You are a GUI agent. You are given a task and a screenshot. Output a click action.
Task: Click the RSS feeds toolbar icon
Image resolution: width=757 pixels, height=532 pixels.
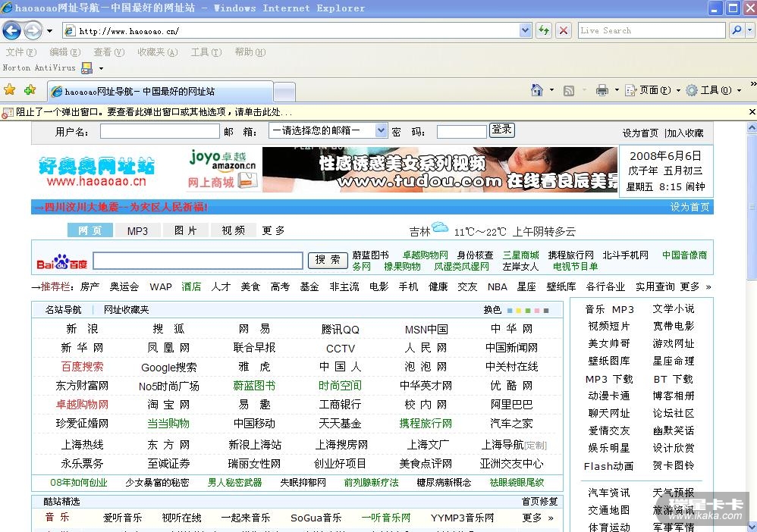(x=569, y=90)
